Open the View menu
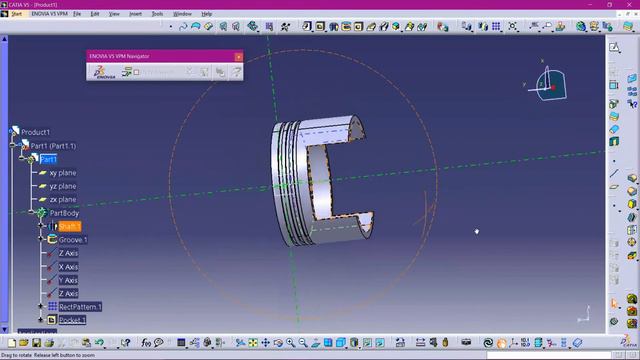 coord(114,14)
